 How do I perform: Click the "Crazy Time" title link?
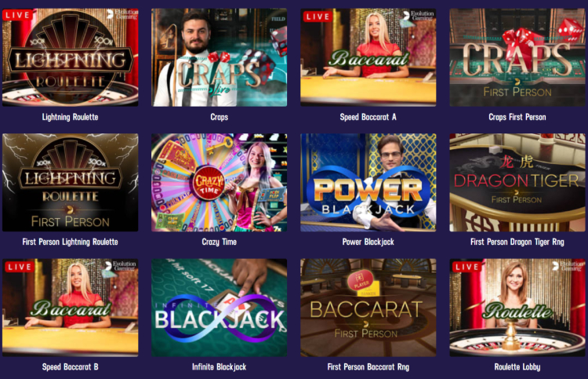(x=219, y=242)
